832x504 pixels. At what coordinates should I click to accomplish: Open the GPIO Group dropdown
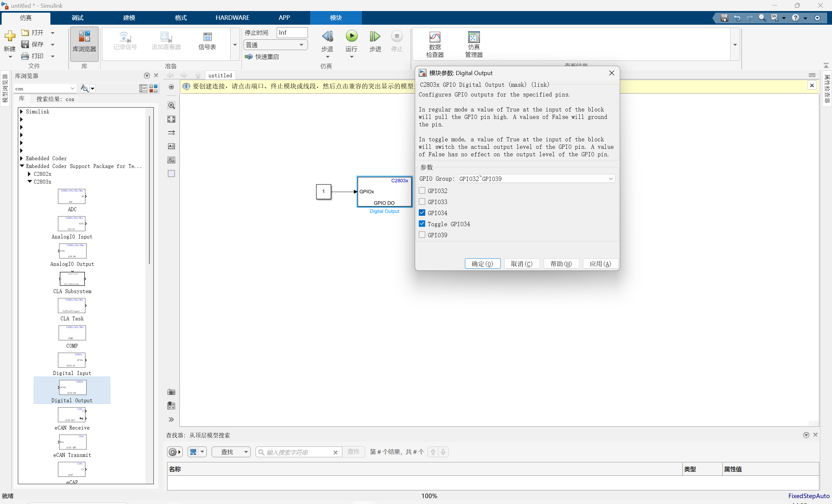tap(536, 179)
